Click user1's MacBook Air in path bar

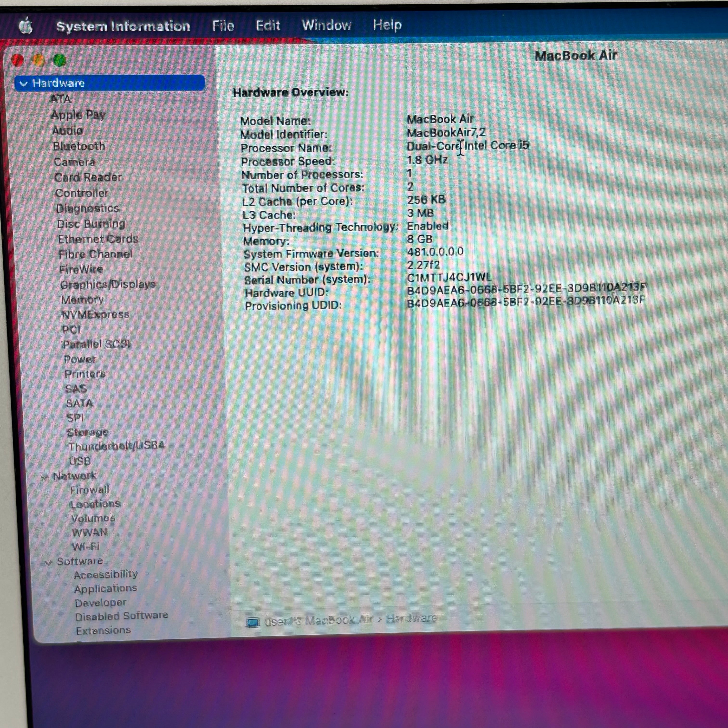pyautogui.click(x=318, y=621)
